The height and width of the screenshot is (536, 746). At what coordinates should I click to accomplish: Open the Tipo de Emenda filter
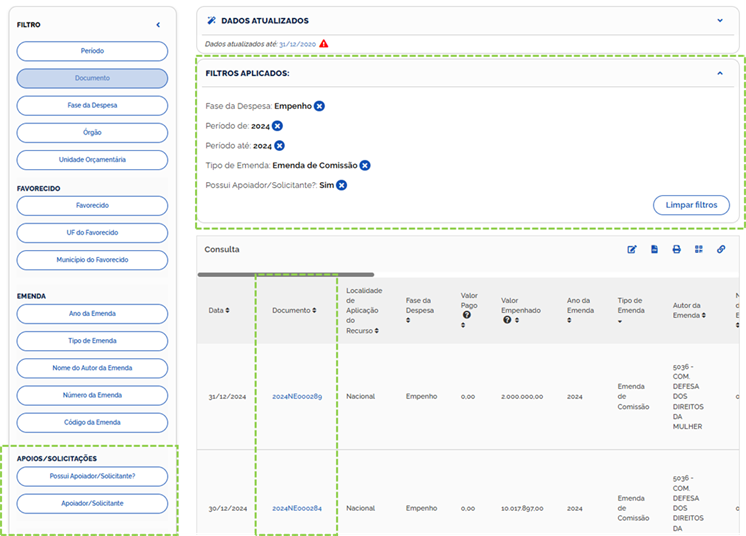point(92,341)
